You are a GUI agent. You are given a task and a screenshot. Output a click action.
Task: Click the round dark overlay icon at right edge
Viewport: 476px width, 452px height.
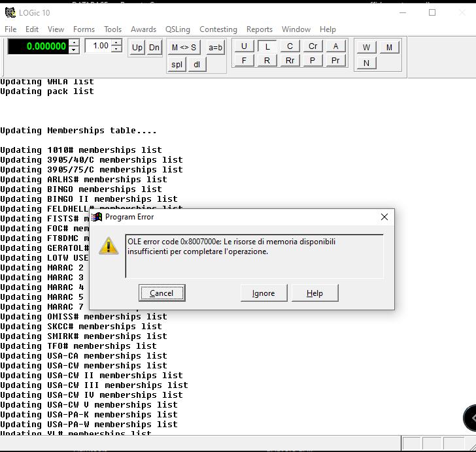click(470, 418)
